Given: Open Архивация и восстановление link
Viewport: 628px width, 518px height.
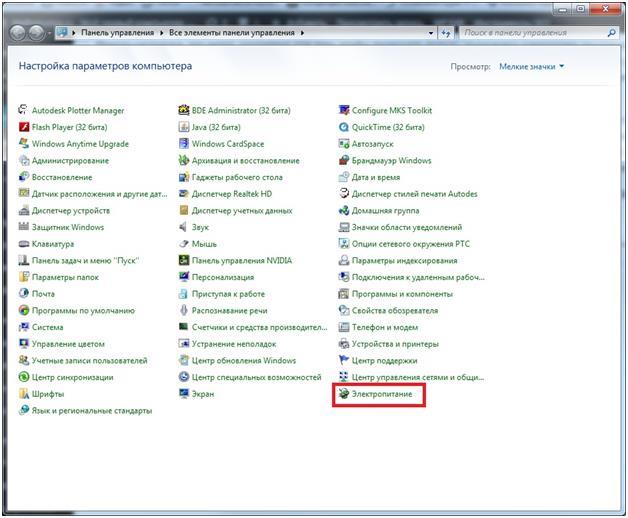Looking at the screenshot, I should tap(246, 161).
